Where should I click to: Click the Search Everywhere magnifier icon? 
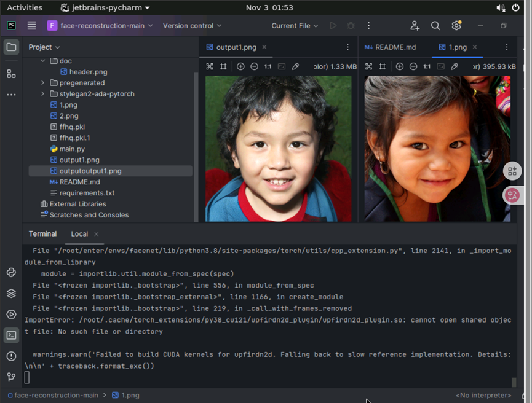(x=435, y=26)
